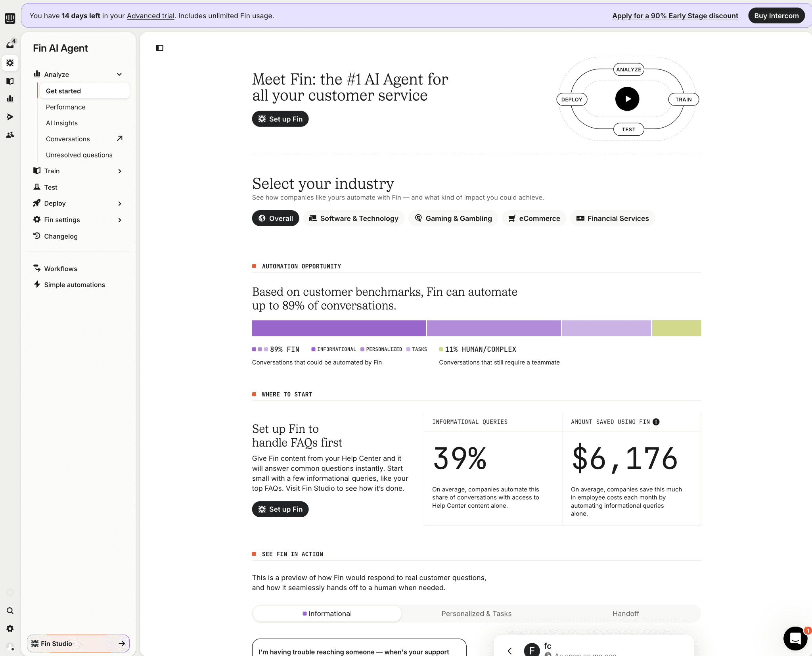812x656 pixels.
Task: Open Contacts people icon in left rail
Action: [x=10, y=135]
